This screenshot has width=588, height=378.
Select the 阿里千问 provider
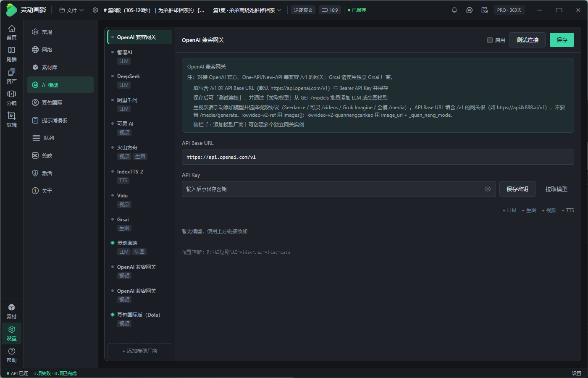pos(140,105)
